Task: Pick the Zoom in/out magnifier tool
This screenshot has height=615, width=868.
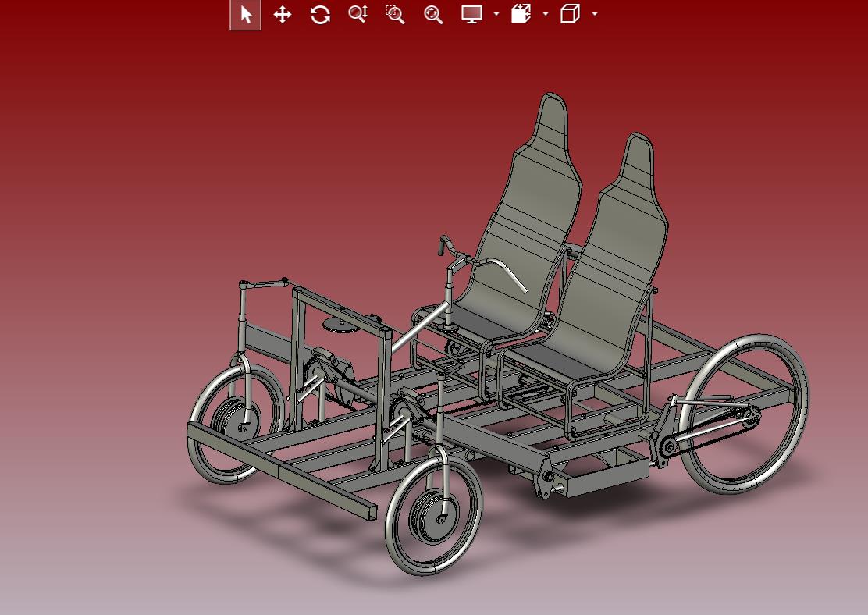Action: coord(358,14)
